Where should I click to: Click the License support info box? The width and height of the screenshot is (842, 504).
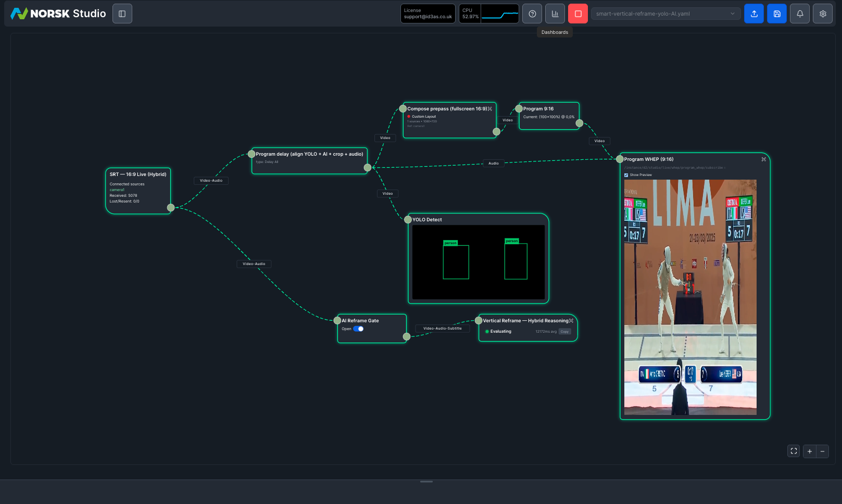(x=428, y=14)
